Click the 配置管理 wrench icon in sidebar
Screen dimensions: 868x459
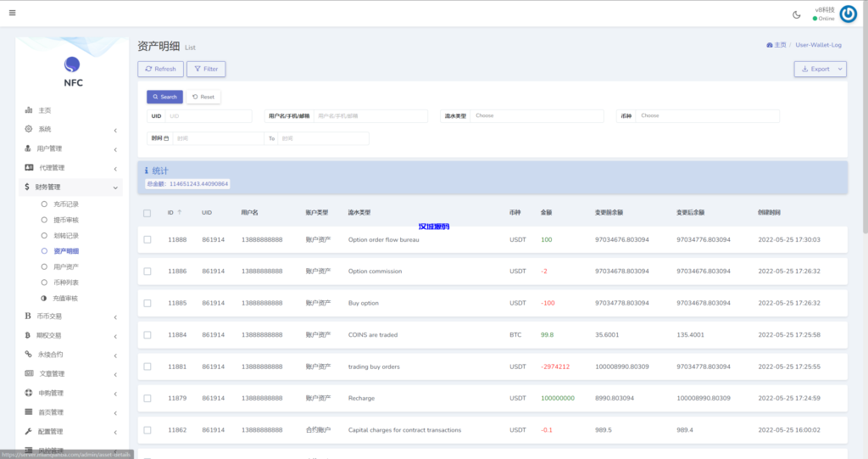[29, 431]
